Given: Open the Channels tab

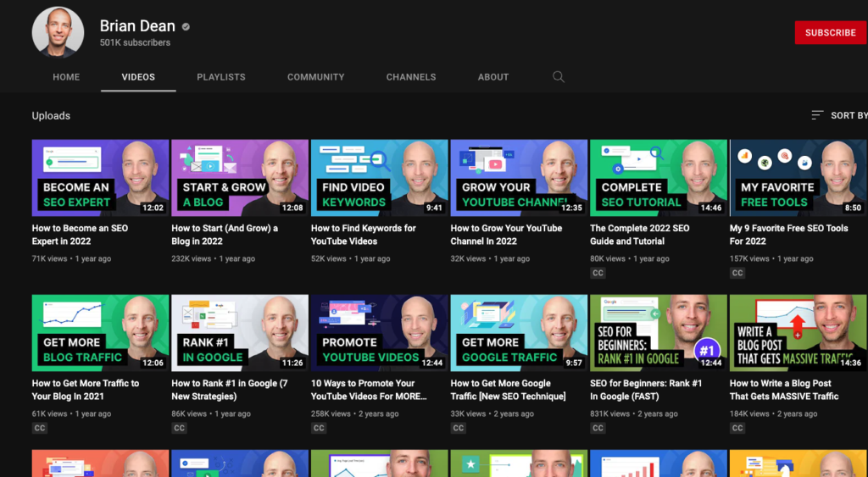Looking at the screenshot, I should coord(411,77).
